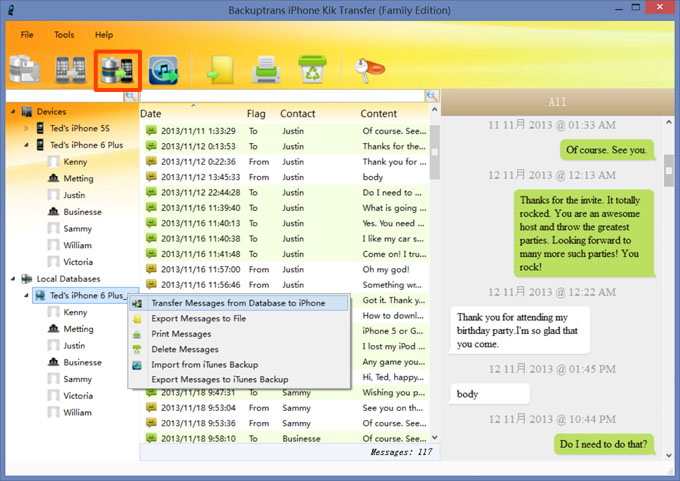This screenshot has height=481, width=680.
Task: Click the yellow Export to File toolbar icon
Action: 221,70
